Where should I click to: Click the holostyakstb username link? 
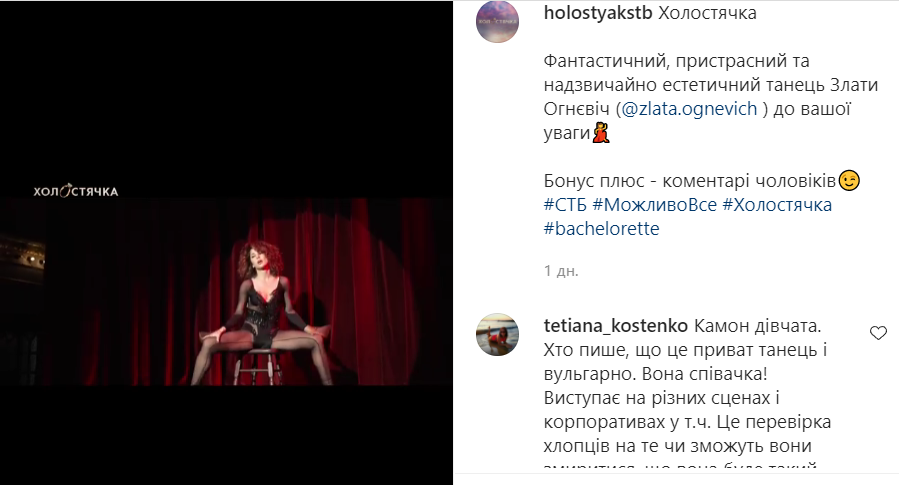pyautogui.click(x=598, y=13)
